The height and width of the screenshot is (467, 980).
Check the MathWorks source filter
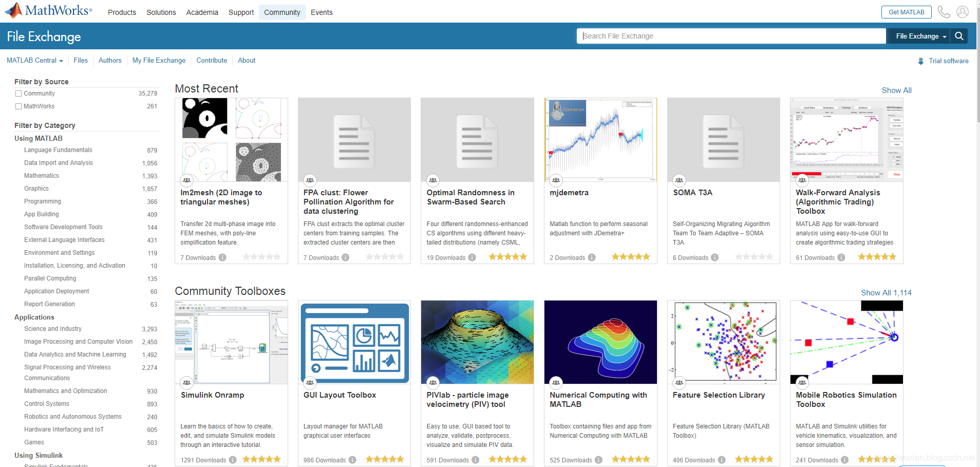18,106
